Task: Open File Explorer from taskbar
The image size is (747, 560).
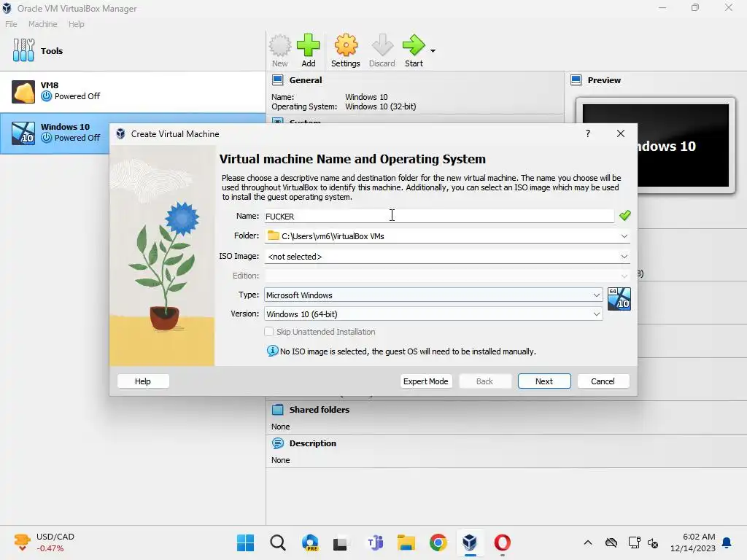Action: coord(406,542)
